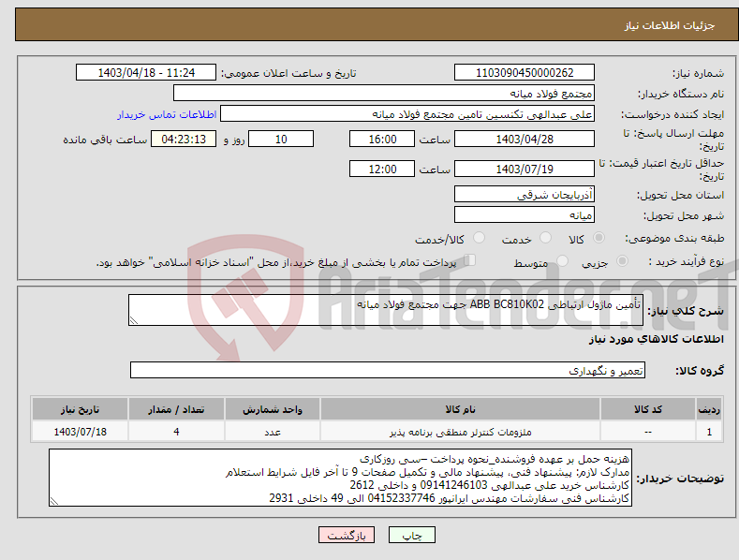Select the کالا radio button
This screenshot has width=739, height=560.
(x=599, y=238)
